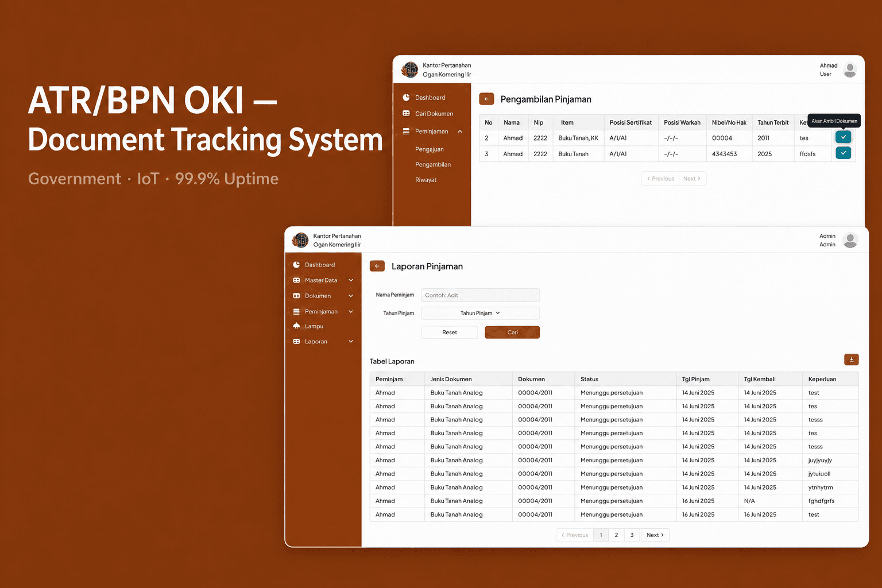Click Admin avatar in Laporan window
The height and width of the screenshot is (588, 882).
point(850,240)
